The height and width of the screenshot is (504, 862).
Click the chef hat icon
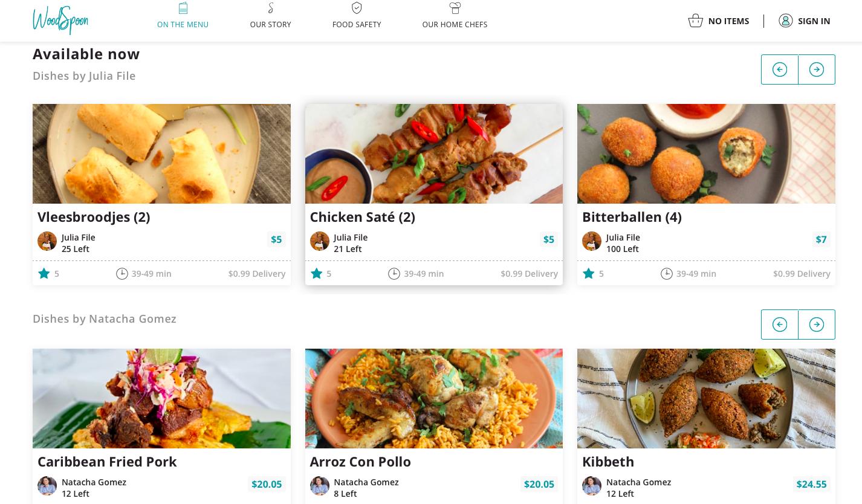tap(455, 8)
